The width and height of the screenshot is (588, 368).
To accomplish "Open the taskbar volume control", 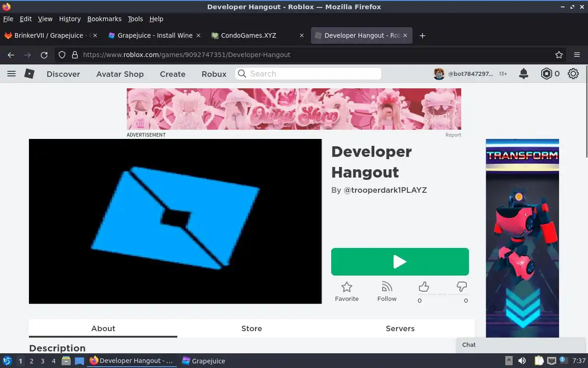I will point(522,361).
